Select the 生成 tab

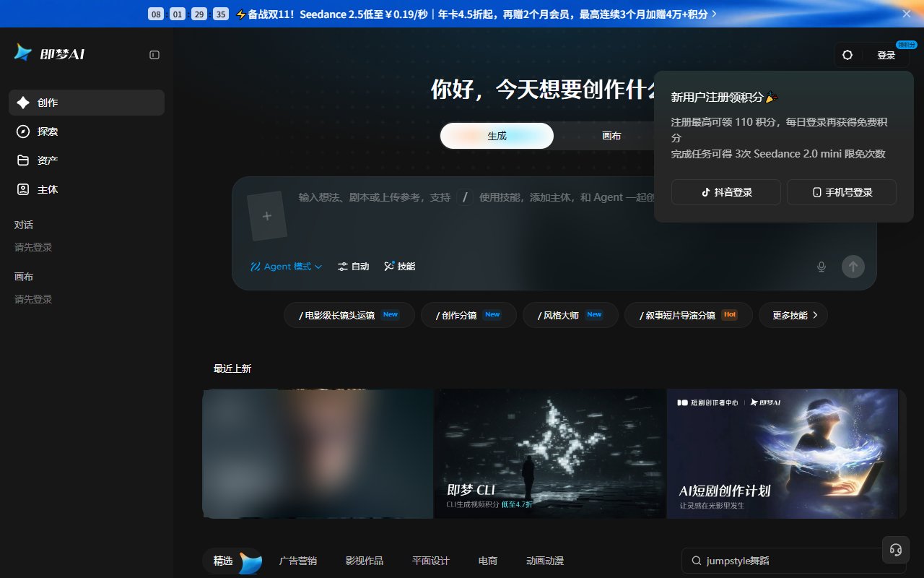497,136
